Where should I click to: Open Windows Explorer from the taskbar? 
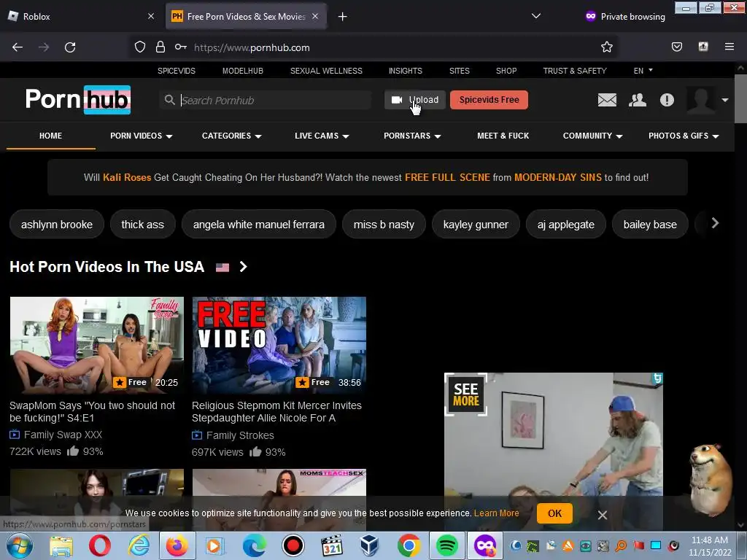point(61,545)
